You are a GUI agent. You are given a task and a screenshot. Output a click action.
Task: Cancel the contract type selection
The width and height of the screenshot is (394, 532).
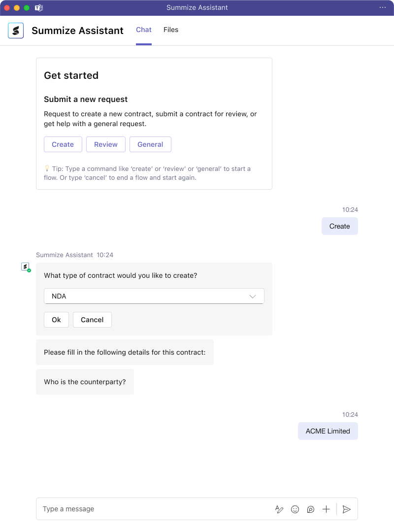pos(92,320)
